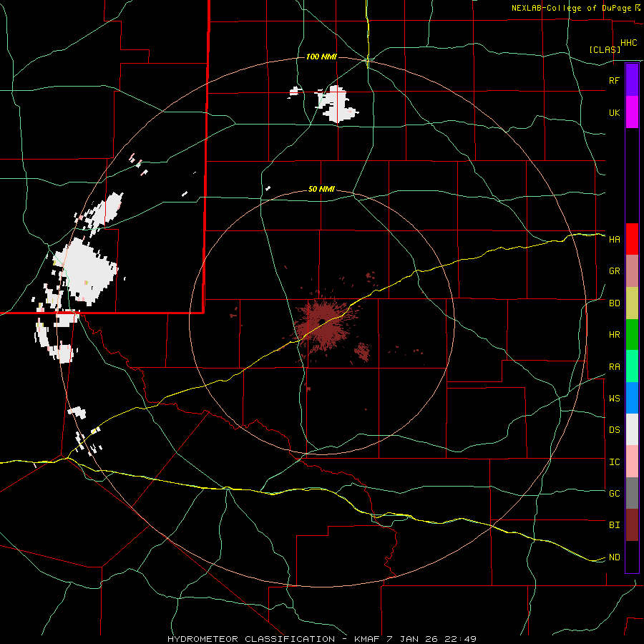Click the DS white legend color swatch
This screenshot has width=644, height=644.
632,429
